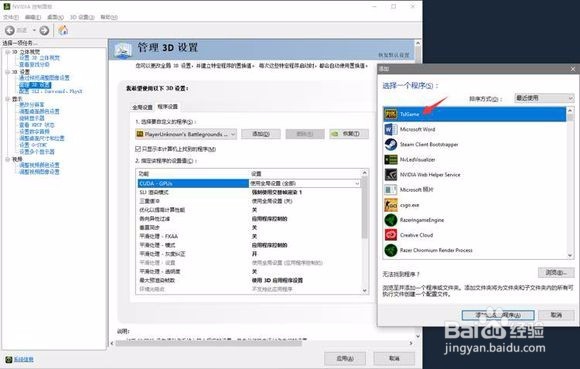Viewport: 580px width, 369px height.
Task: Click the Microsoft Word icon in list
Action: (391, 129)
